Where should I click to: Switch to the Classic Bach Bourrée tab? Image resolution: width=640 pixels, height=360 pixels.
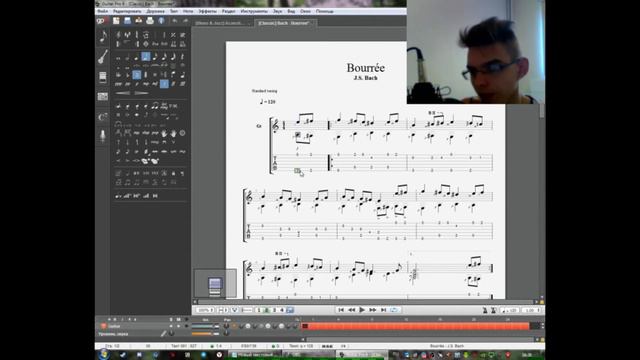(x=285, y=23)
